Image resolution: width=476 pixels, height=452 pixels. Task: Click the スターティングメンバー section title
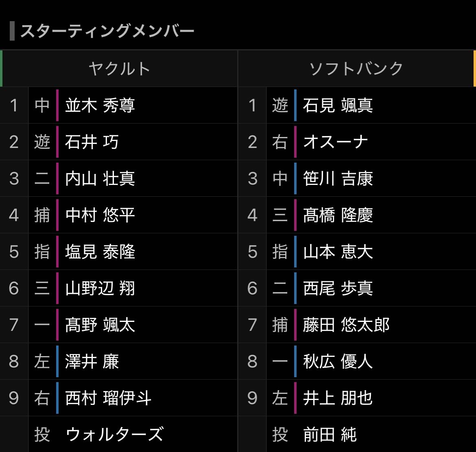point(107,31)
